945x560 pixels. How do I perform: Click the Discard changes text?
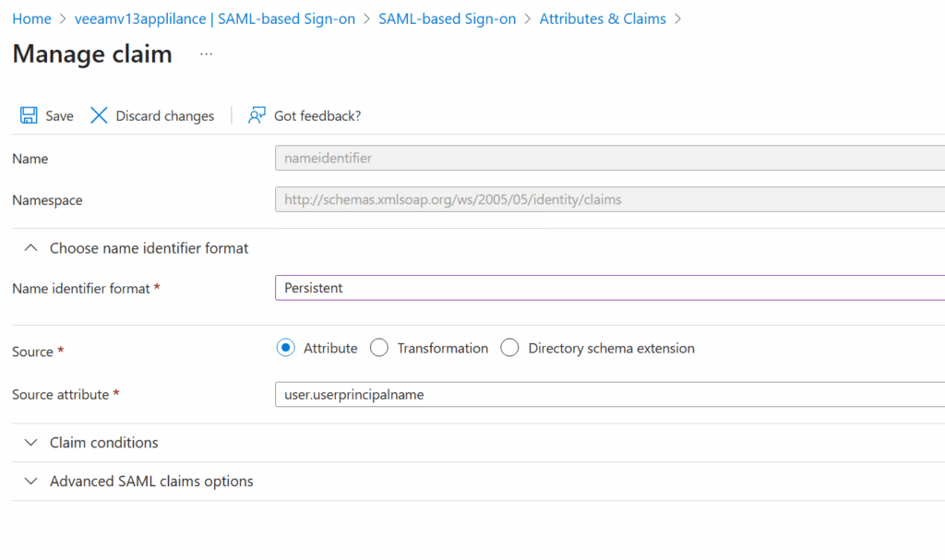(x=164, y=116)
